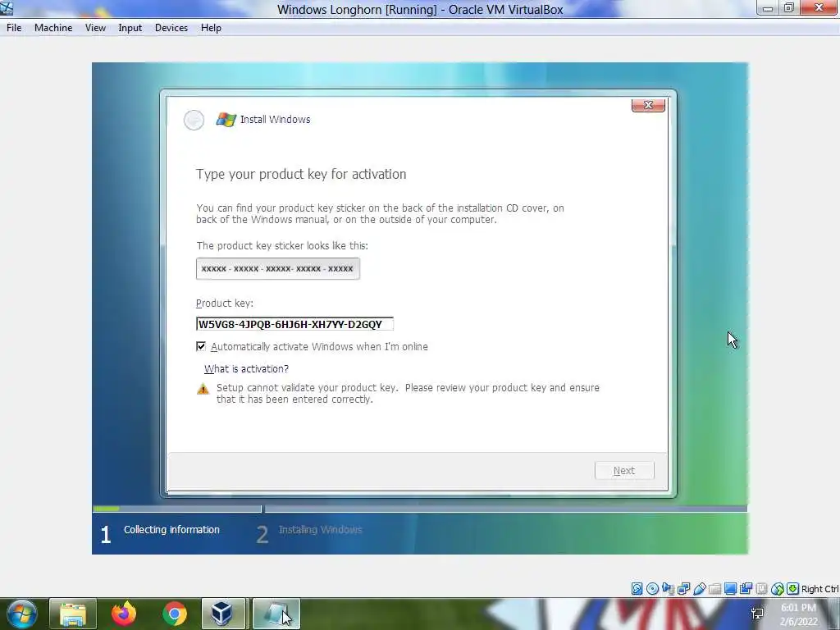
Task: Click the USB devices indicator
Action: click(699, 589)
